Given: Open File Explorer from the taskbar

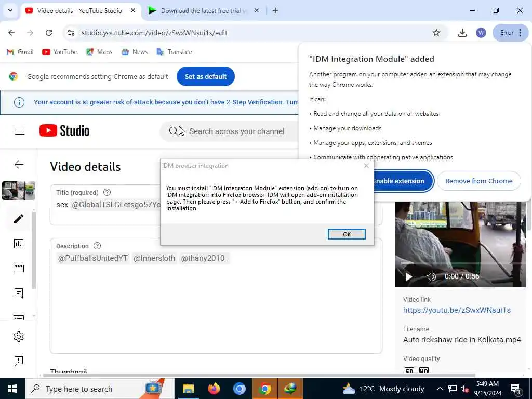Looking at the screenshot, I should pos(188,389).
